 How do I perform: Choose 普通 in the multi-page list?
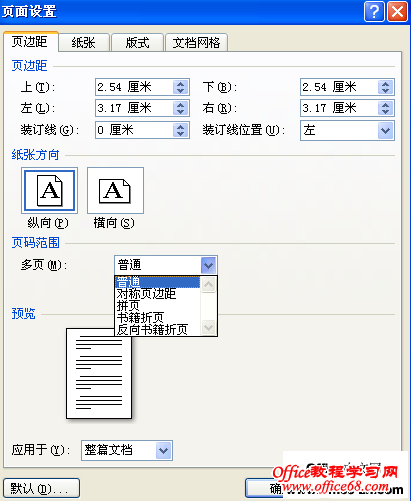click(x=158, y=282)
